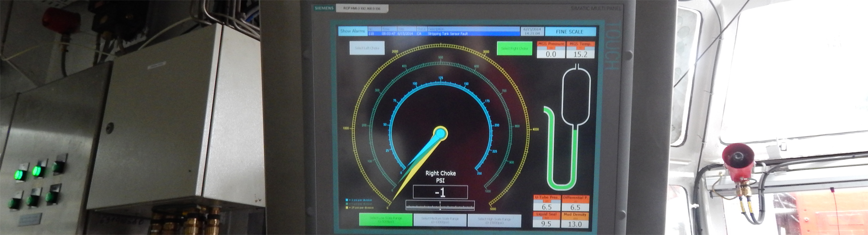868x235 pixels.
Task: Toggle the green Select Right Choke button
Action: coord(514,48)
